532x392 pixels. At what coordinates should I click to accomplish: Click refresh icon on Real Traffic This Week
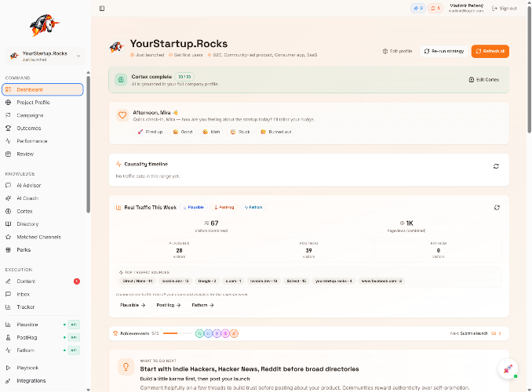coord(496,207)
